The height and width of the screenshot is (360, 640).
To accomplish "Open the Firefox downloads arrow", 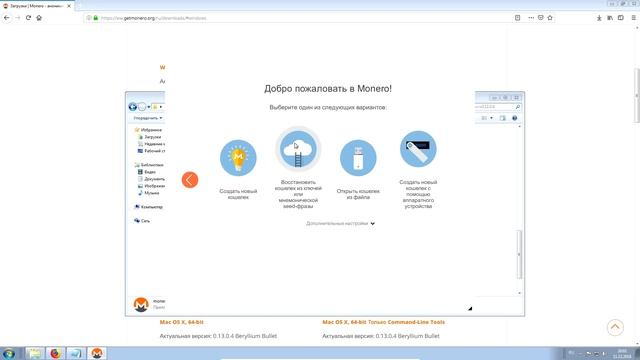I will tap(599, 18).
